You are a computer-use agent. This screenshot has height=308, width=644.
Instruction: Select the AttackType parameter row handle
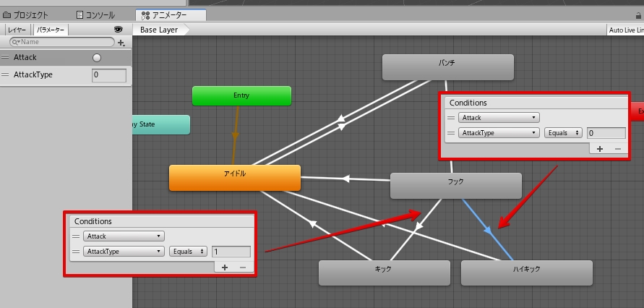pyautogui.click(x=5, y=74)
